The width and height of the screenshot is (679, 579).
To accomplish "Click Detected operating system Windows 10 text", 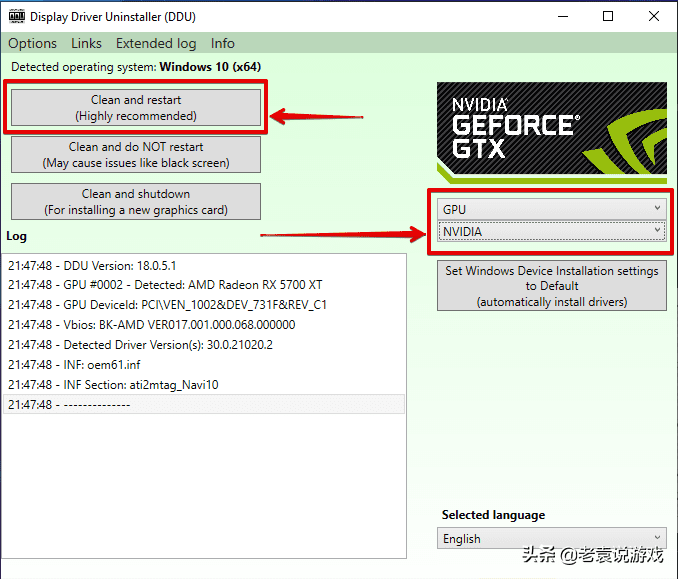I will pyautogui.click(x=136, y=67).
